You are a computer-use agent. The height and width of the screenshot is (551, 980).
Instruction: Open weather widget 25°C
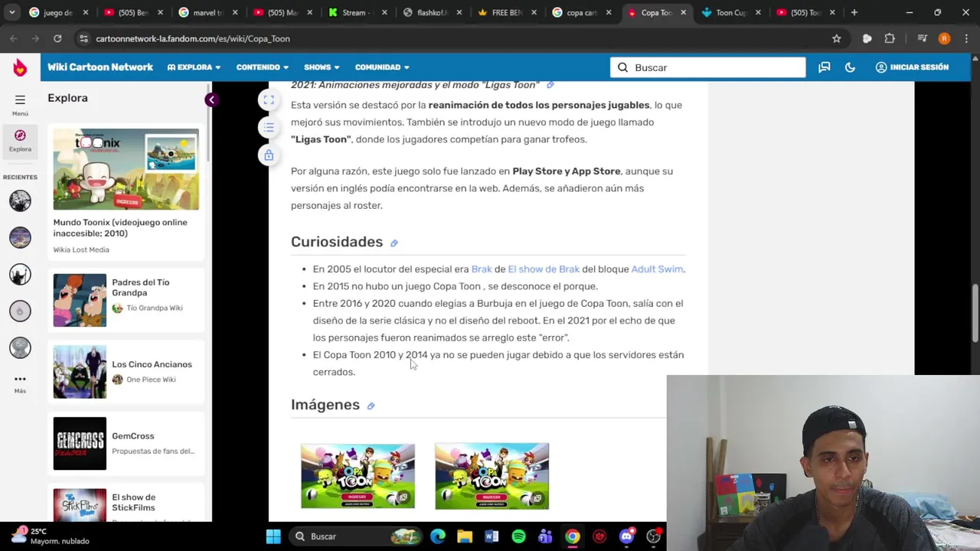pyautogui.click(x=52, y=536)
